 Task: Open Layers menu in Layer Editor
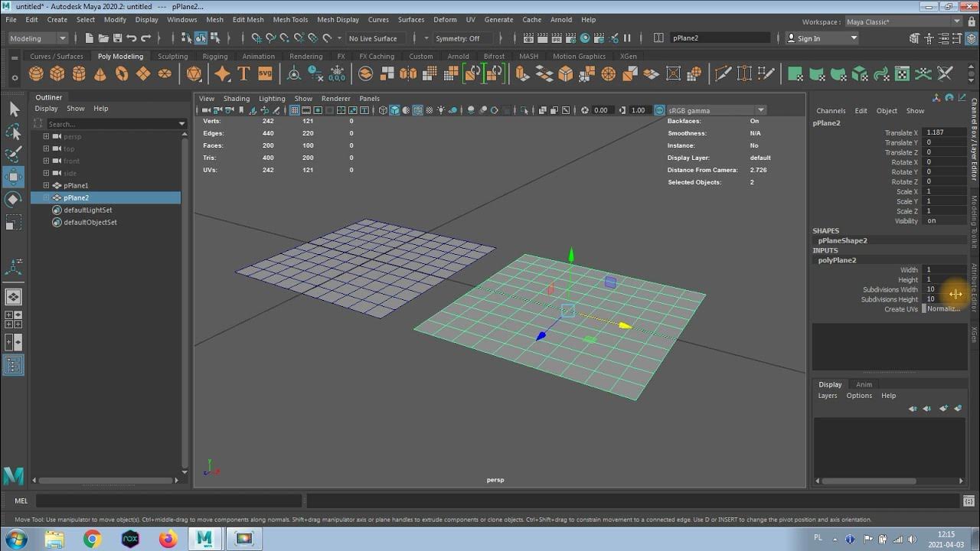click(828, 396)
